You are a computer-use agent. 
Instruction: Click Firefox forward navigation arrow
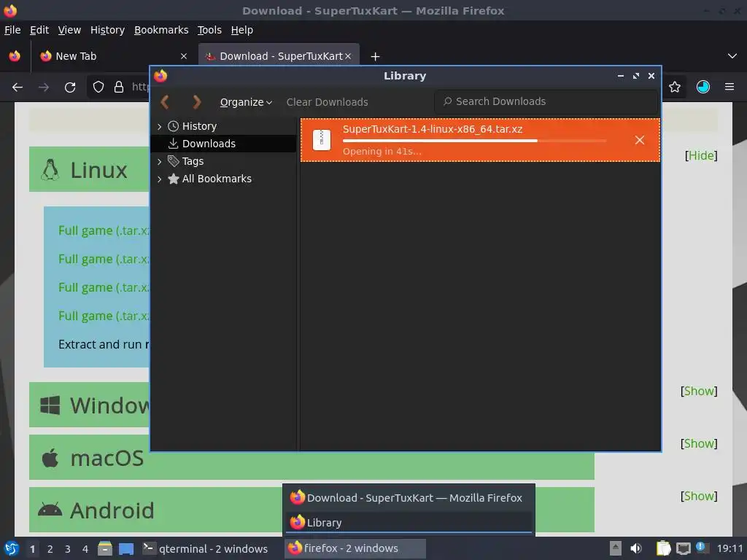point(44,87)
